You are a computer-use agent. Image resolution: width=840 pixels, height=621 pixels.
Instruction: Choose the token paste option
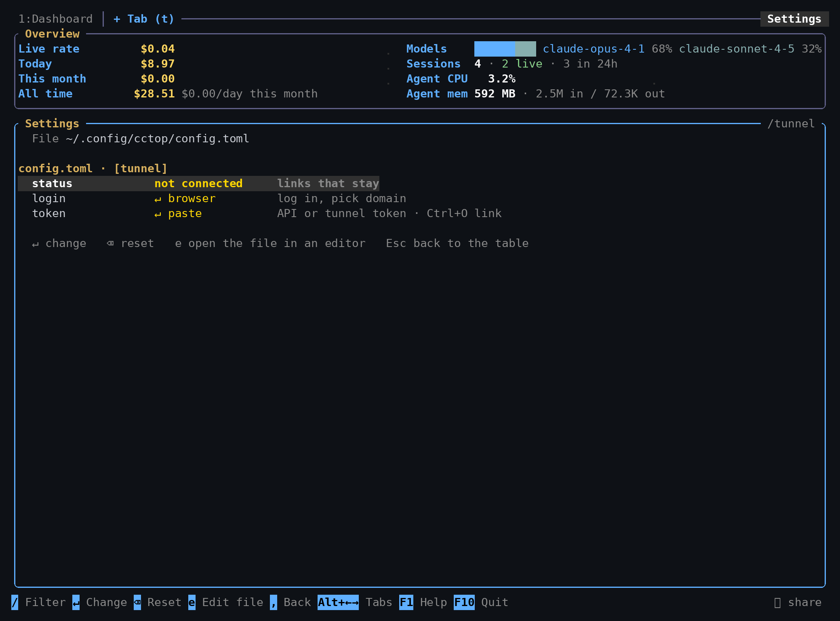[178, 213]
